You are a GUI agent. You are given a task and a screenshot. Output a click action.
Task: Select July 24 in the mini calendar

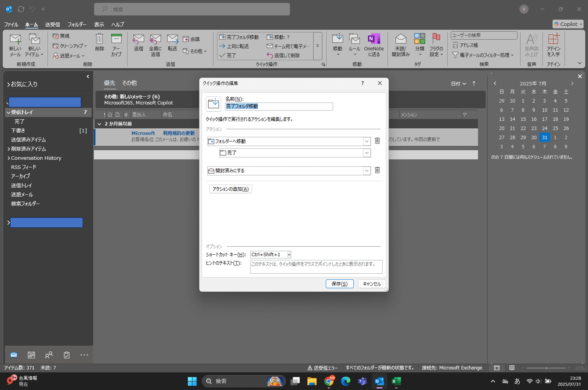(545, 128)
